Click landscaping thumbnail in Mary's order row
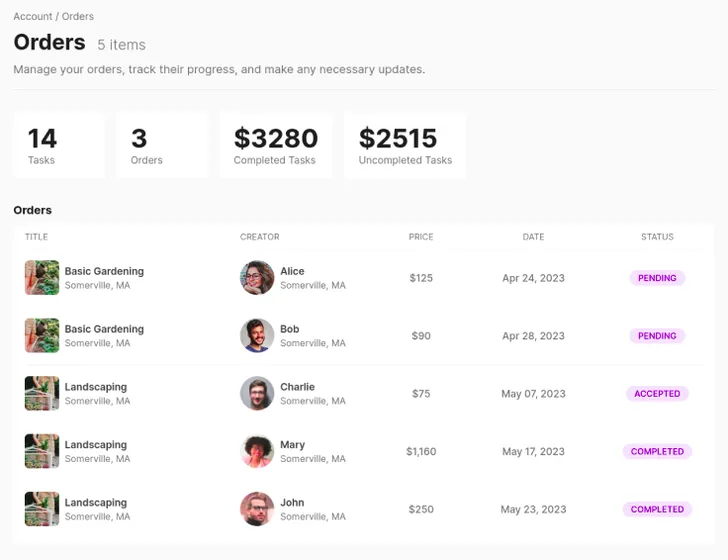The width and height of the screenshot is (728, 560). [x=42, y=452]
